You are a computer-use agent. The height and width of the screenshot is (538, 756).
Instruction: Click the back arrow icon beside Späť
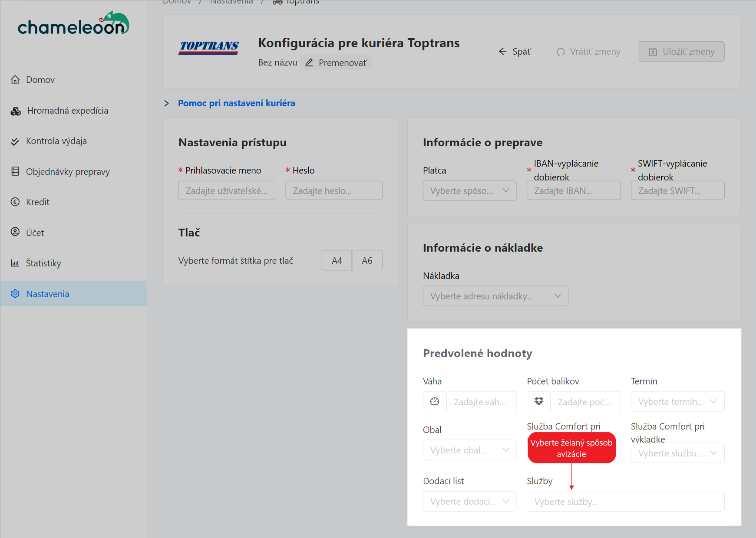pos(503,51)
